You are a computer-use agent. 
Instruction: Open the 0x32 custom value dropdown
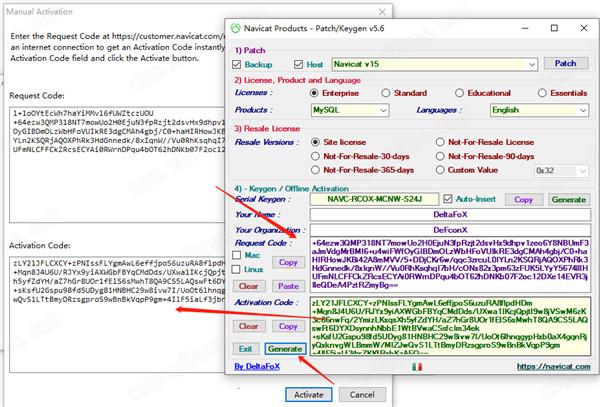(x=561, y=171)
